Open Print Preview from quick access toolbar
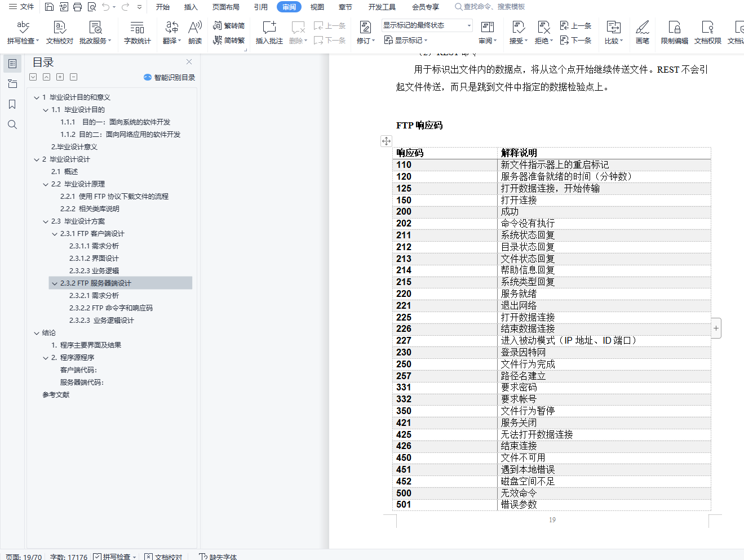The width and height of the screenshot is (744, 560). click(91, 7)
